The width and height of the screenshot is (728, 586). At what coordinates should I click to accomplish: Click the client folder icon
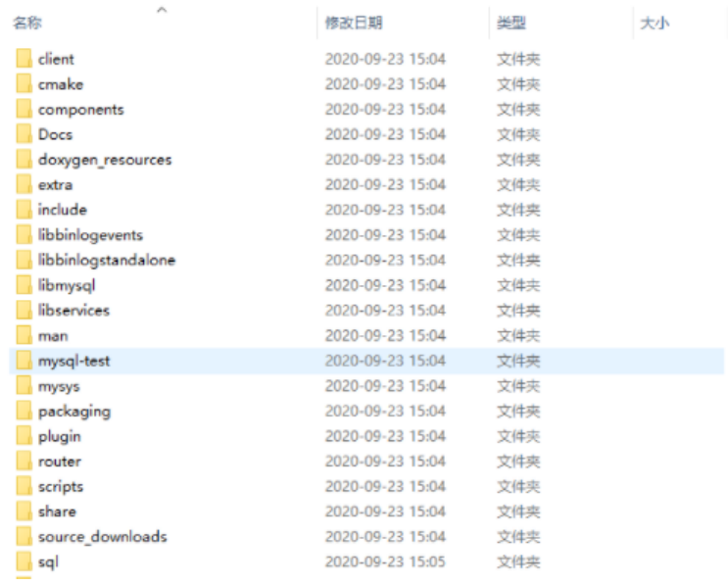click(24, 59)
